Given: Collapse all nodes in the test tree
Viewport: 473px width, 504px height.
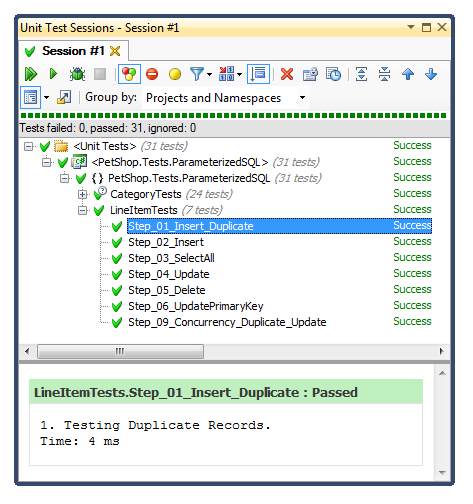Looking at the screenshot, I should click(384, 74).
